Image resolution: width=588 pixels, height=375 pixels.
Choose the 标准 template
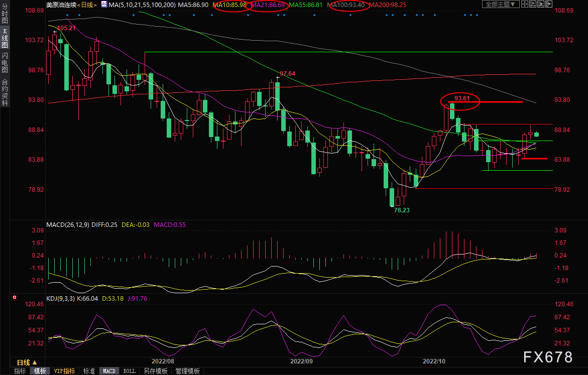pyautogui.click(x=89, y=371)
